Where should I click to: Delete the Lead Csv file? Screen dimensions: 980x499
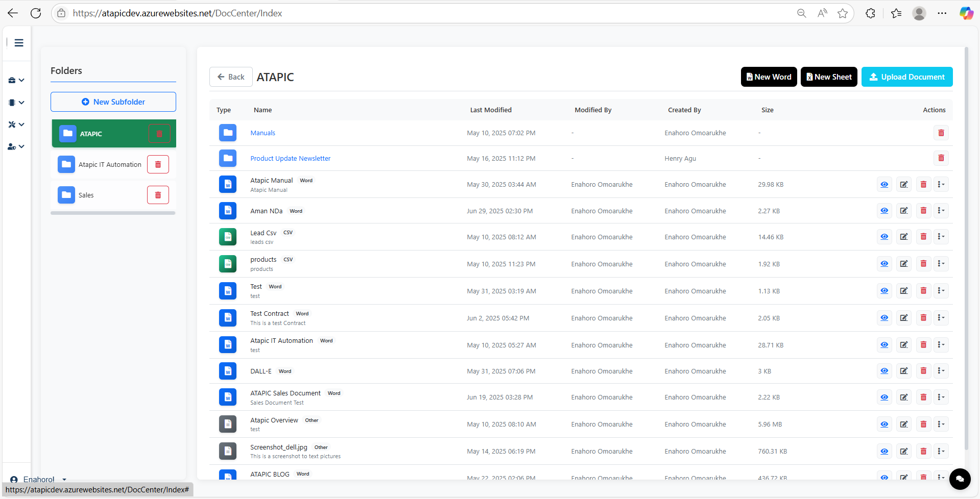click(923, 237)
